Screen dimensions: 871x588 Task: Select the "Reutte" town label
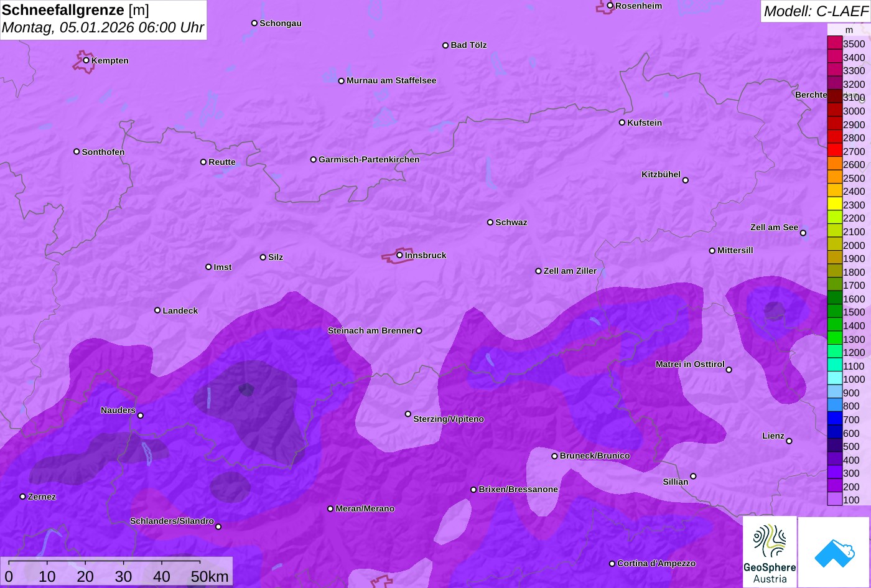(222, 162)
